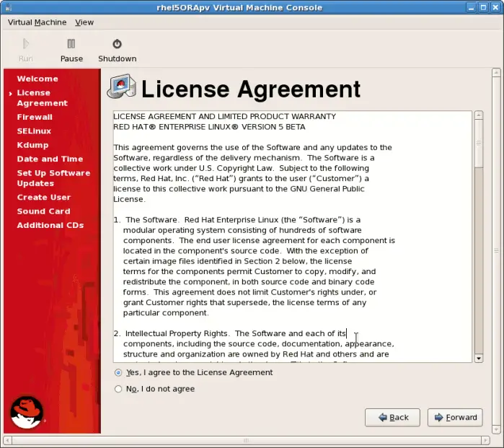The image size is (504, 448).
Task: Click inside the license agreement text area
Action: click(288, 238)
